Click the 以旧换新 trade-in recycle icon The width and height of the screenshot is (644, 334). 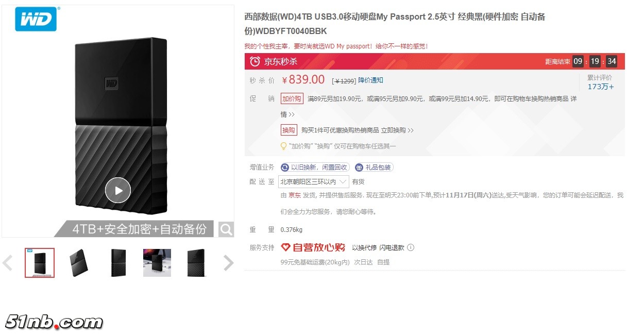pos(285,168)
